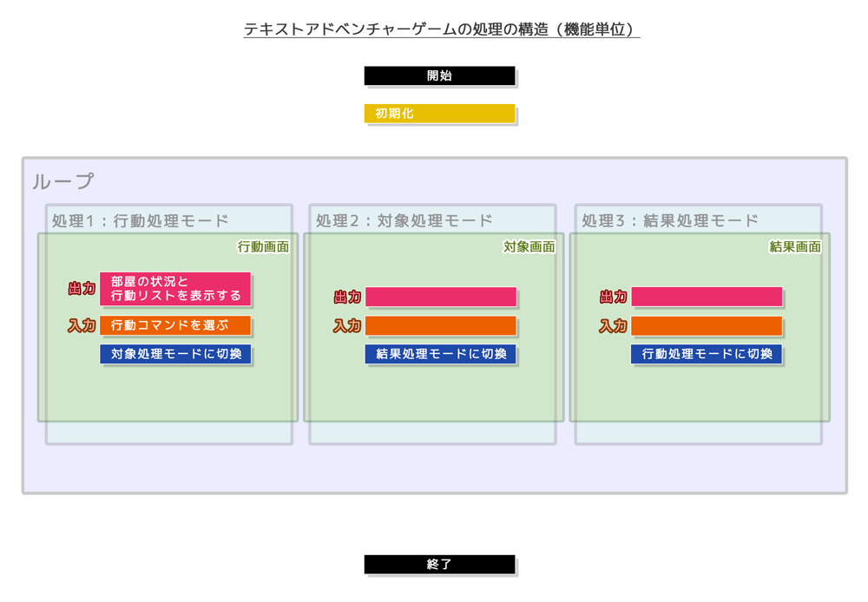Select the diagram title テキストアドベンチャーゲームの処理の構造
Viewport: 868px width, 602px height.
point(397,29)
